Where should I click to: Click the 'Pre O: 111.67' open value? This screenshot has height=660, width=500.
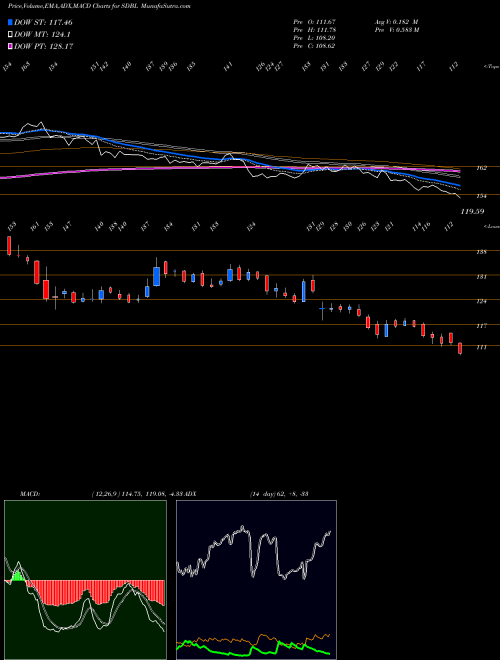coord(314,22)
